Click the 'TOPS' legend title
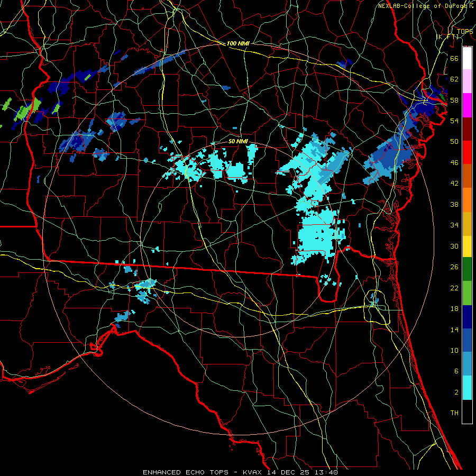 click(465, 31)
